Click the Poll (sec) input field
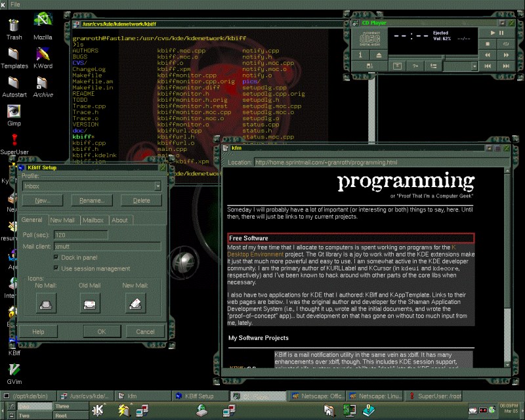The width and height of the screenshot is (525, 420). click(x=81, y=235)
